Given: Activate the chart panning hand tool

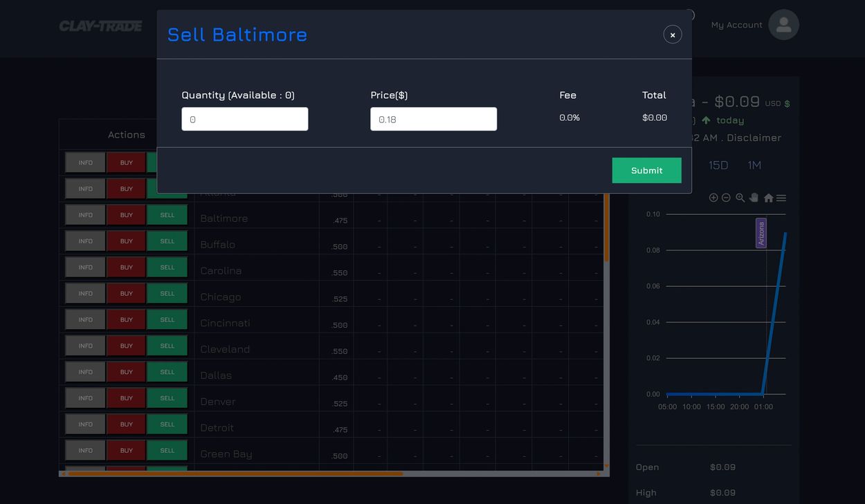Looking at the screenshot, I should click(x=754, y=198).
